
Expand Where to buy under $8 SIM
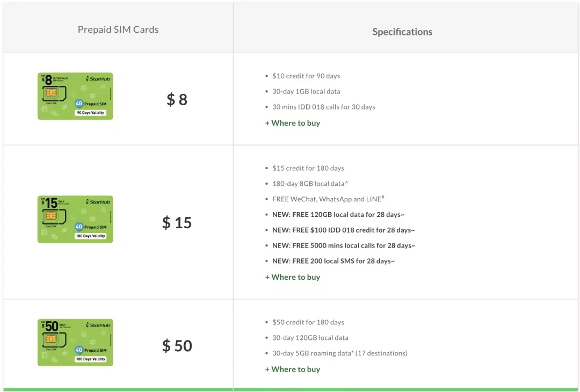(x=293, y=123)
